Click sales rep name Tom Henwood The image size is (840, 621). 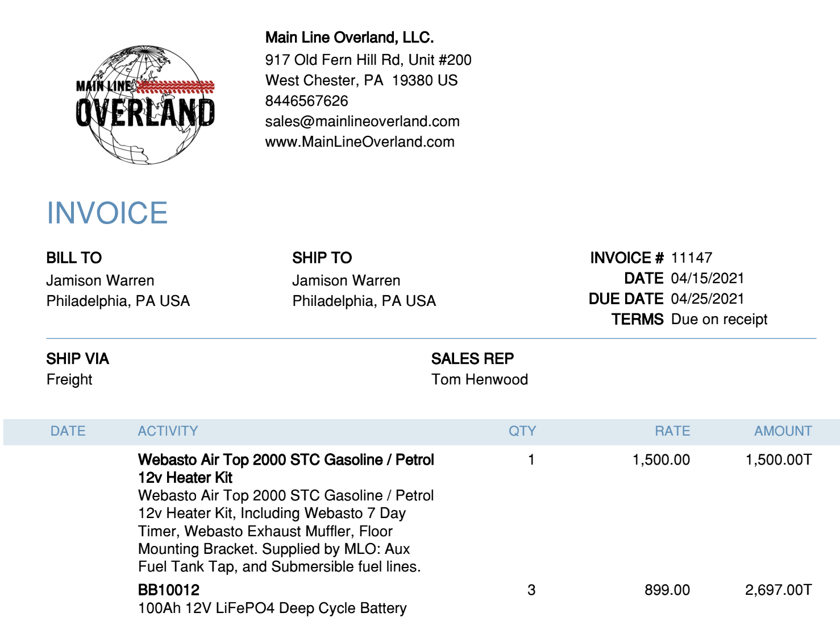click(x=480, y=379)
